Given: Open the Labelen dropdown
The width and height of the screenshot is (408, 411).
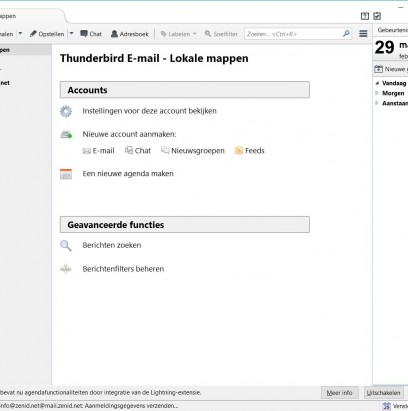Looking at the screenshot, I should 179,34.
